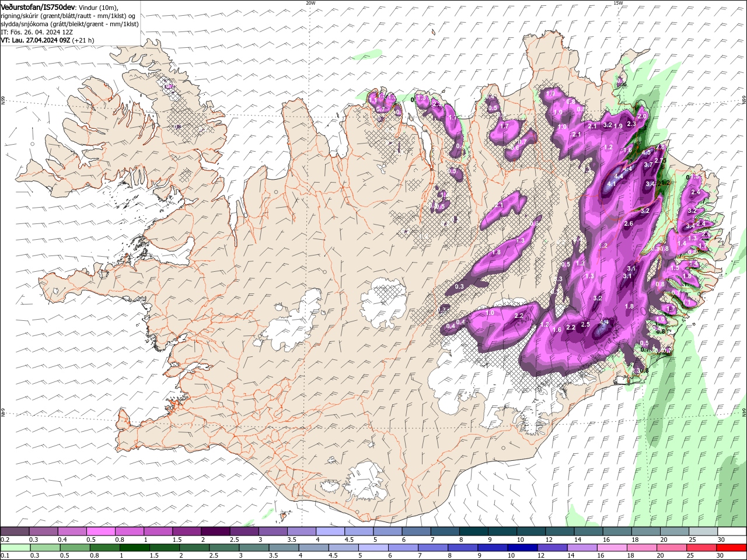Click the '3.7' snowfall value on the map
This screenshot has width=747, height=560.
click(648, 165)
